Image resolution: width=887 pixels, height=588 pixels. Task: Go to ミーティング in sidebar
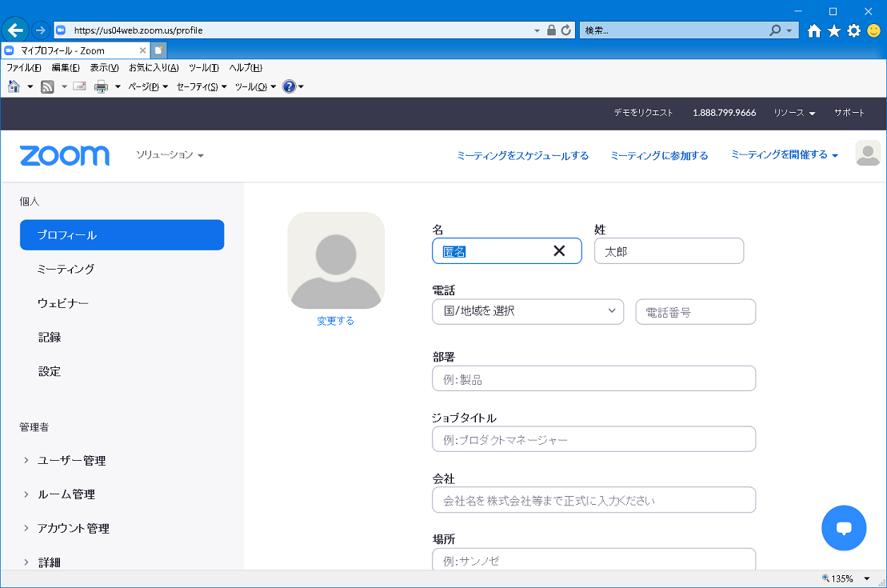(x=66, y=269)
